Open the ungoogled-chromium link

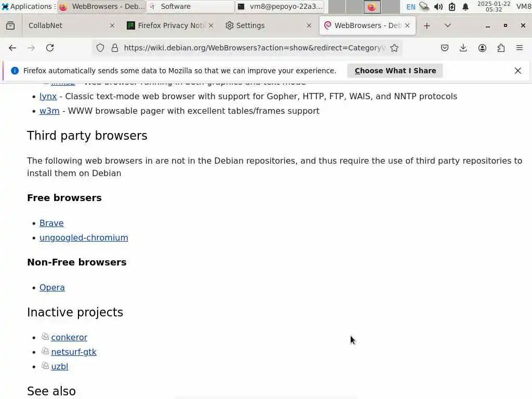84,237
